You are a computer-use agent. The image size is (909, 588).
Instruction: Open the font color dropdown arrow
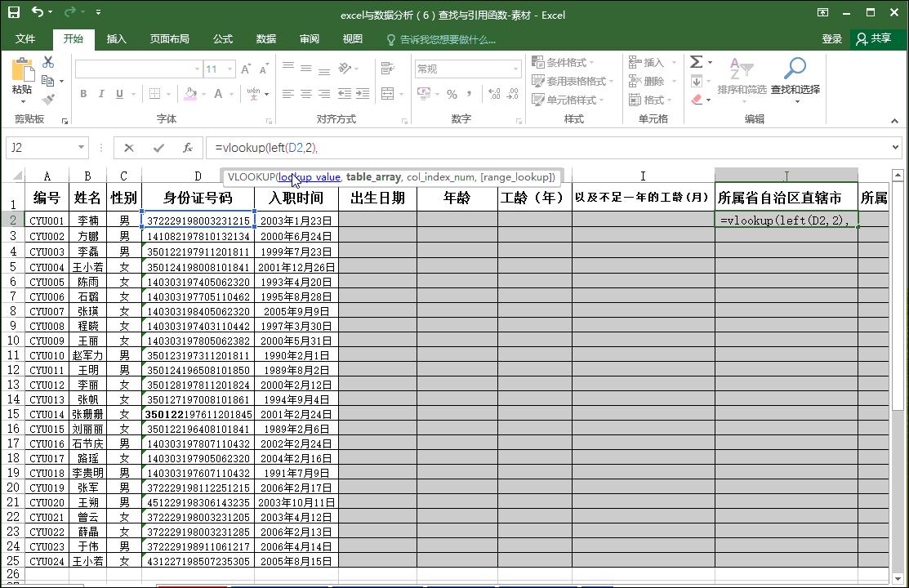click(231, 94)
